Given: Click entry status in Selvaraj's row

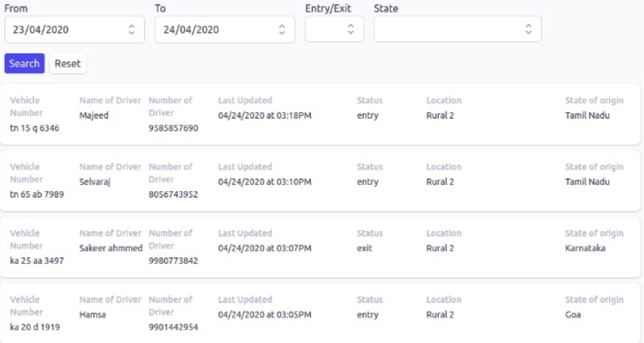Looking at the screenshot, I should click(x=368, y=182).
